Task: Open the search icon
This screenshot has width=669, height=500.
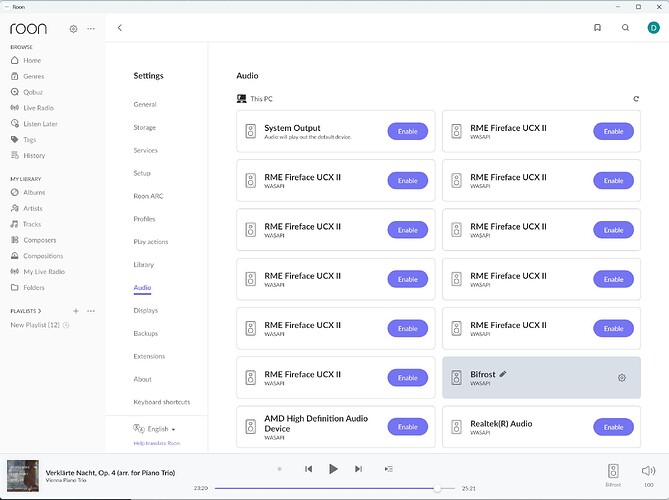Action: [625, 28]
